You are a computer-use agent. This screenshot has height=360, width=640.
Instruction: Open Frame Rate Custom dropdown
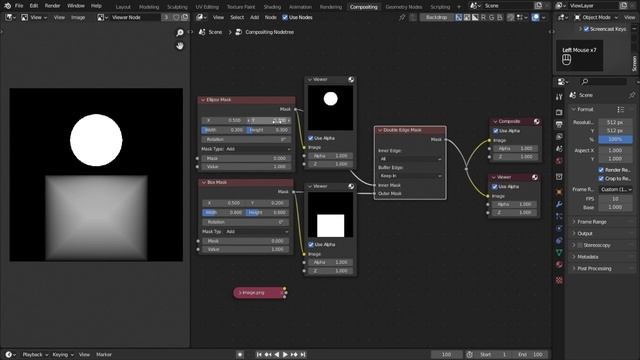[616, 190]
